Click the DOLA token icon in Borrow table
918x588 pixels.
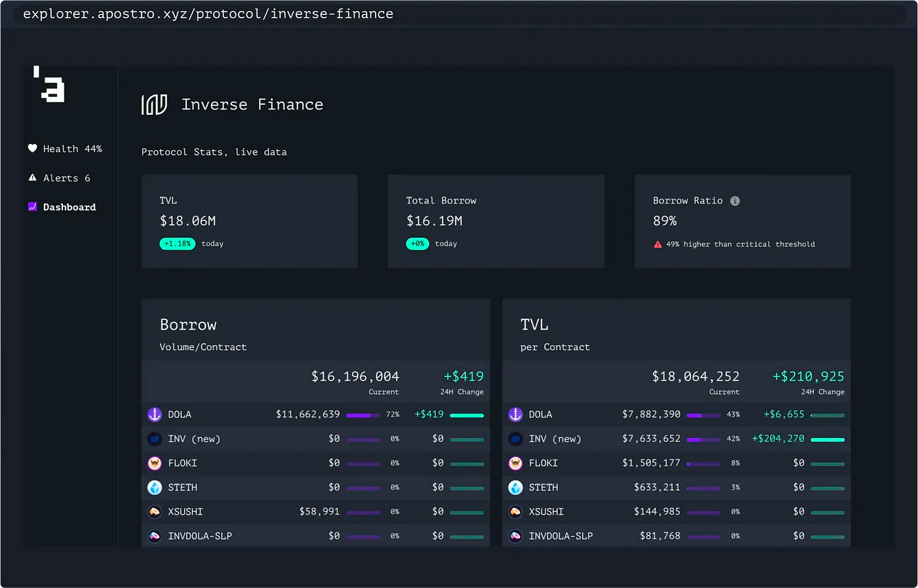click(153, 414)
